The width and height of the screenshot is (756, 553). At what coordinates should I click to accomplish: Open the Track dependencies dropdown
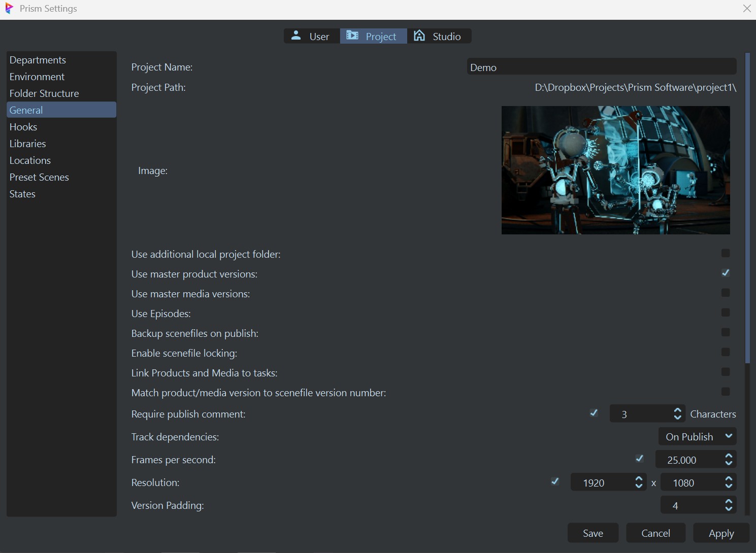pyautogui.click(x=697, y=436)
